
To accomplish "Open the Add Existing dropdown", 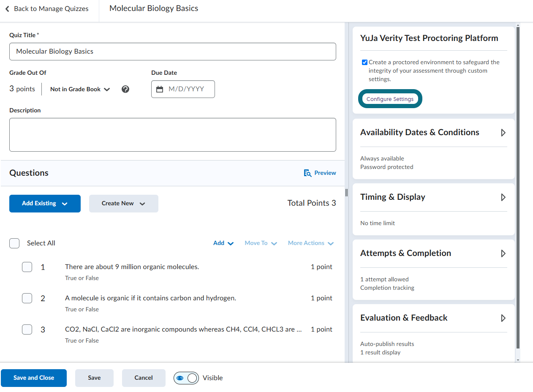I will pos(45,204).
